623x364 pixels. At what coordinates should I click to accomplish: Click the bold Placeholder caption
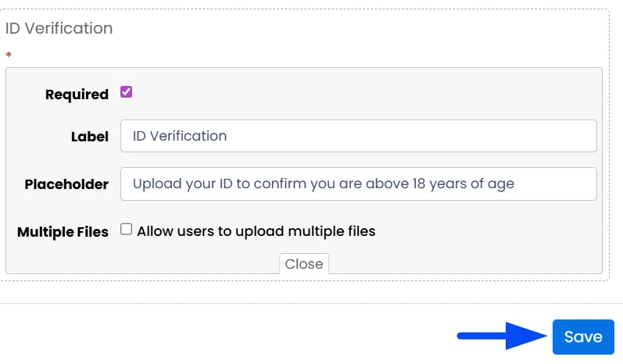66,184
